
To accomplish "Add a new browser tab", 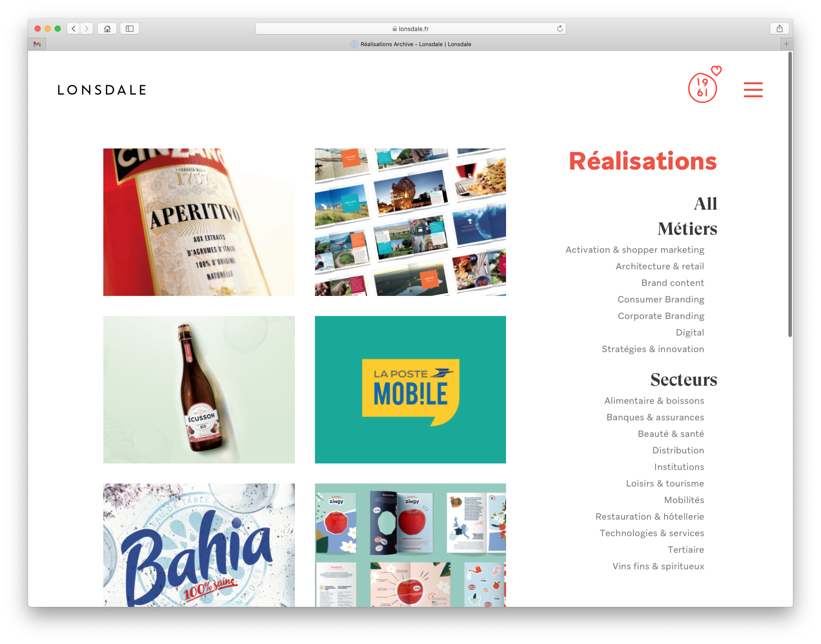I will (x=786, y=44).
